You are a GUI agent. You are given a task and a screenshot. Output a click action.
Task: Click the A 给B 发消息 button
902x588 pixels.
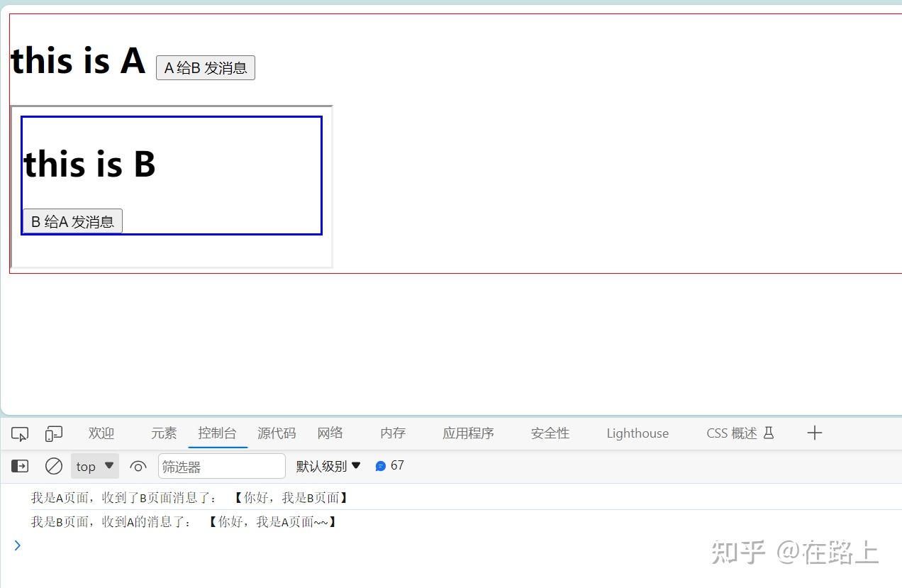pos(206,68)
